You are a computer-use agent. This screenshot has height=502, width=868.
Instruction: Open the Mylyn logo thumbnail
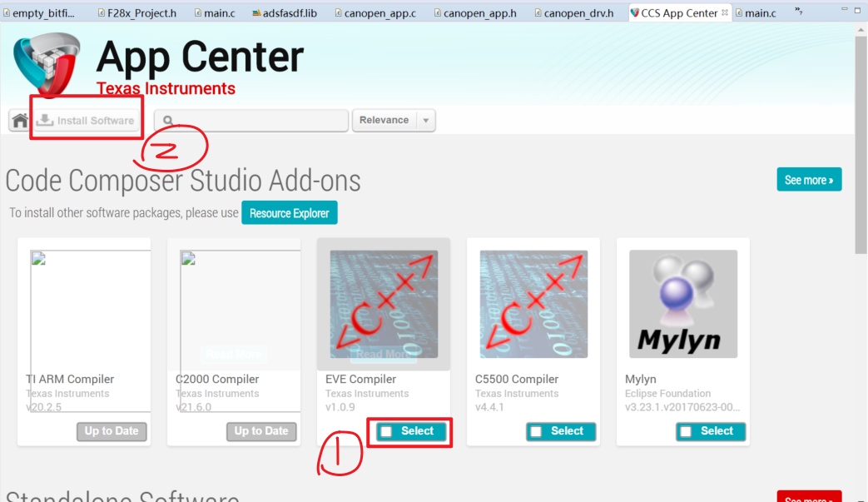[x=683, y=304]
